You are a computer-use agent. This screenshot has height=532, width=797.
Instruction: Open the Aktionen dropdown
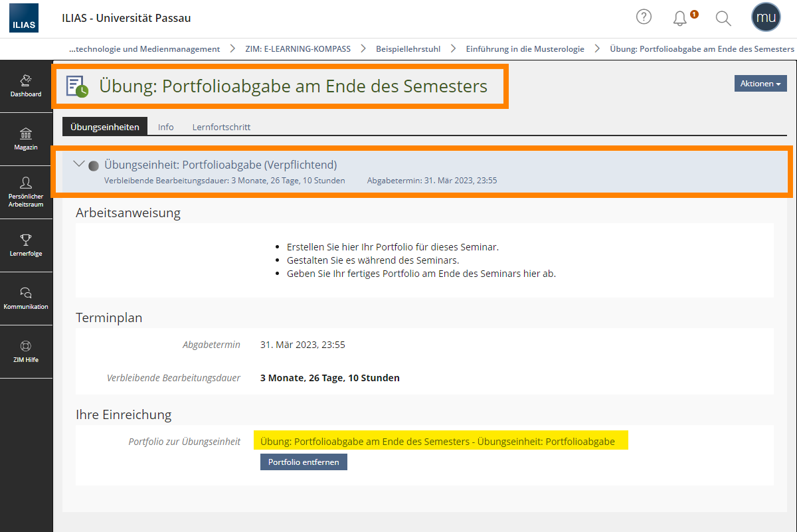pyautogui.click(x=760, y=84)
